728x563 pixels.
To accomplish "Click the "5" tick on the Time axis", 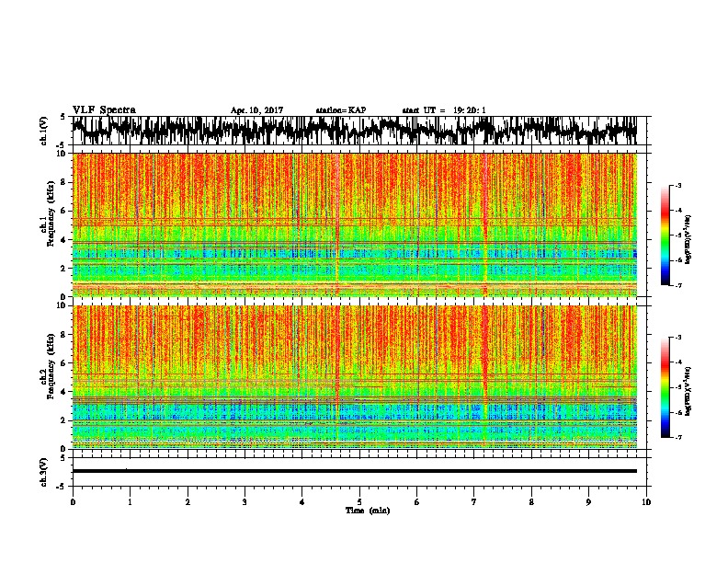I will pyautogui.click(x=359, y=502).
